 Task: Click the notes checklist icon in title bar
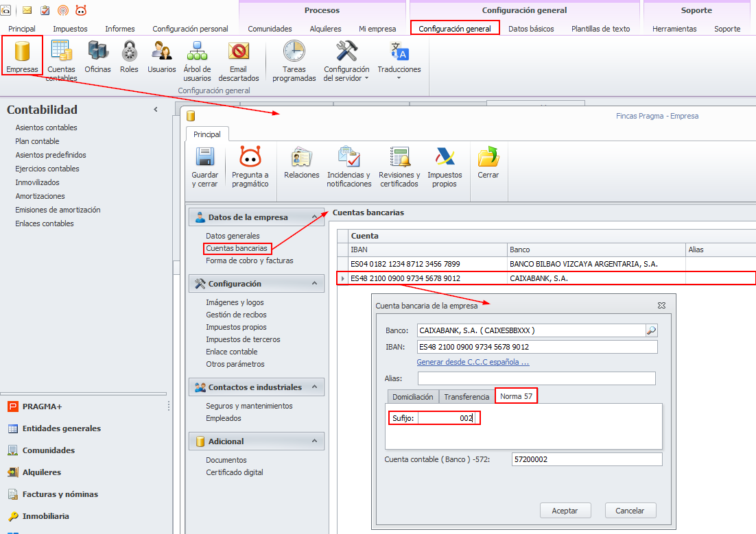(x=45, y=10)
